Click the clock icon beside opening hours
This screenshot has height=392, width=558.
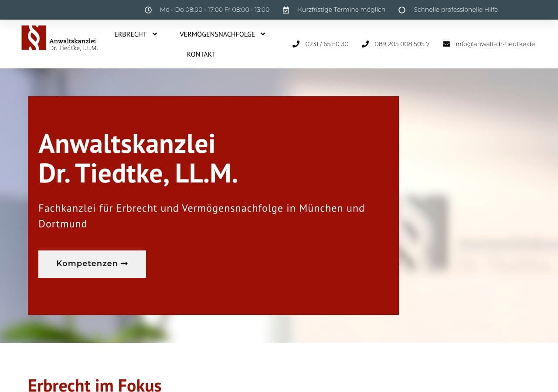click(x=148, y=9)
